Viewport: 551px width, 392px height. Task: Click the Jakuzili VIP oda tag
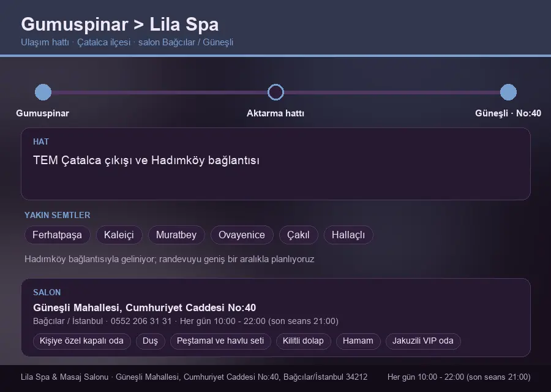pyautogui.click(x=423, y=341)
